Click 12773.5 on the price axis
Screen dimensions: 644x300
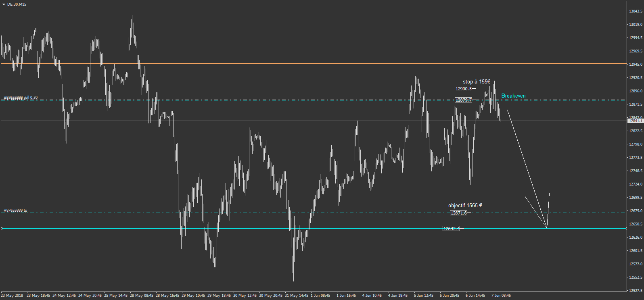(x=636, y=158)
